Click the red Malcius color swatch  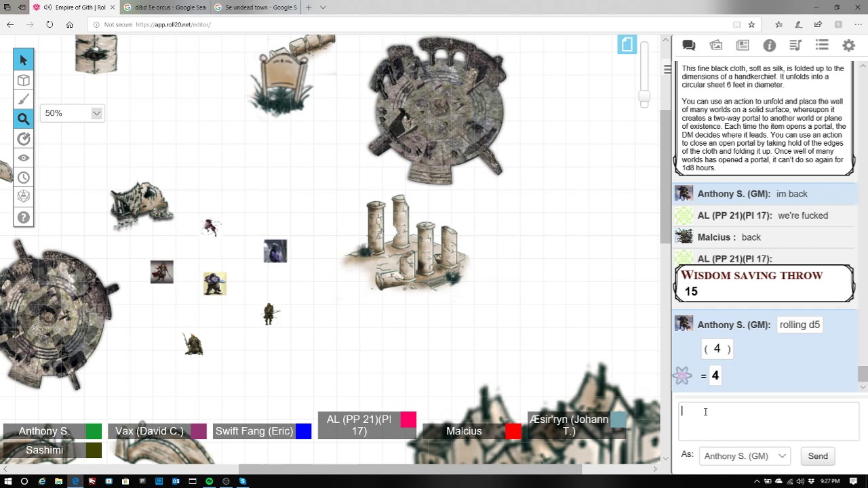click(x=513, y=431)
